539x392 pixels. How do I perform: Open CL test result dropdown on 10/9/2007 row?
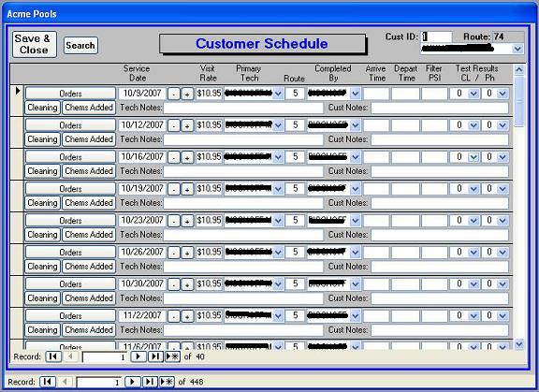click(473, 94)
